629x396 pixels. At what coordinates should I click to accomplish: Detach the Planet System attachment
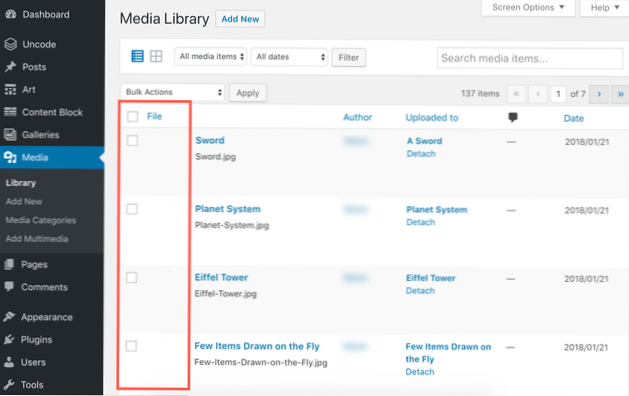pos(420,222)
